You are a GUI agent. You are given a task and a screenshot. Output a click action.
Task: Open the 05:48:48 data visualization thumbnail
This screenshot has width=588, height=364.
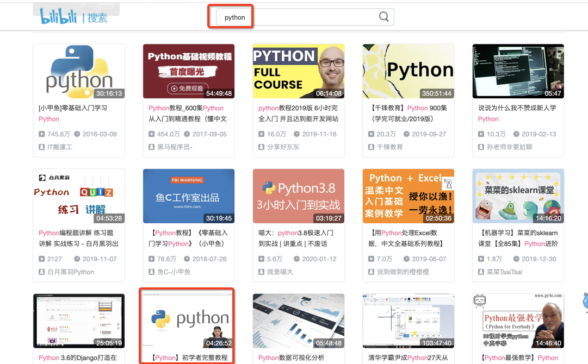[299, 321]
